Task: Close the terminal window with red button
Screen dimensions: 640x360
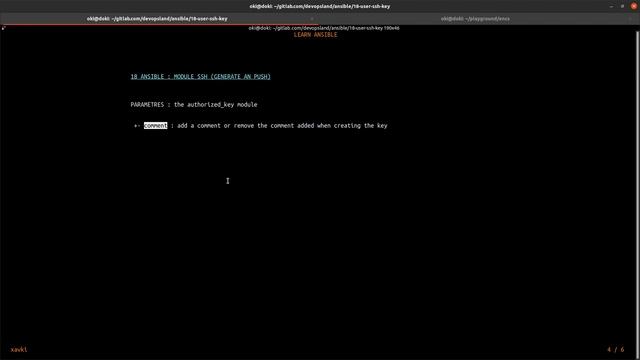Action: [x=634, y=6]
